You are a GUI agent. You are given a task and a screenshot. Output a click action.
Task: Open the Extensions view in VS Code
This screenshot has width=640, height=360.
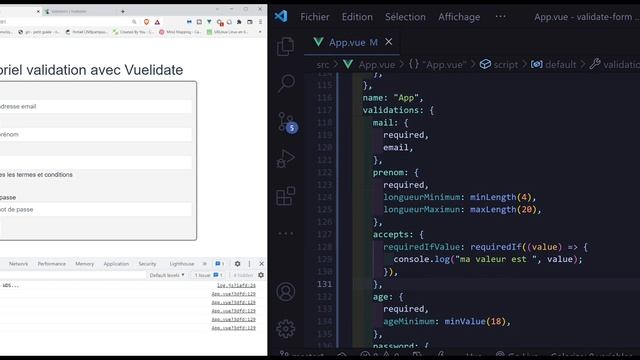coord(286,196)
